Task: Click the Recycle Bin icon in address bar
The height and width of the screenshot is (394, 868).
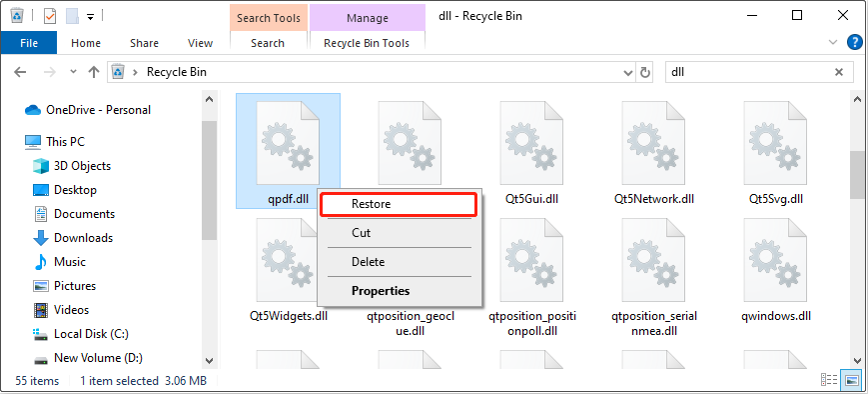Action: click(118, 72)
